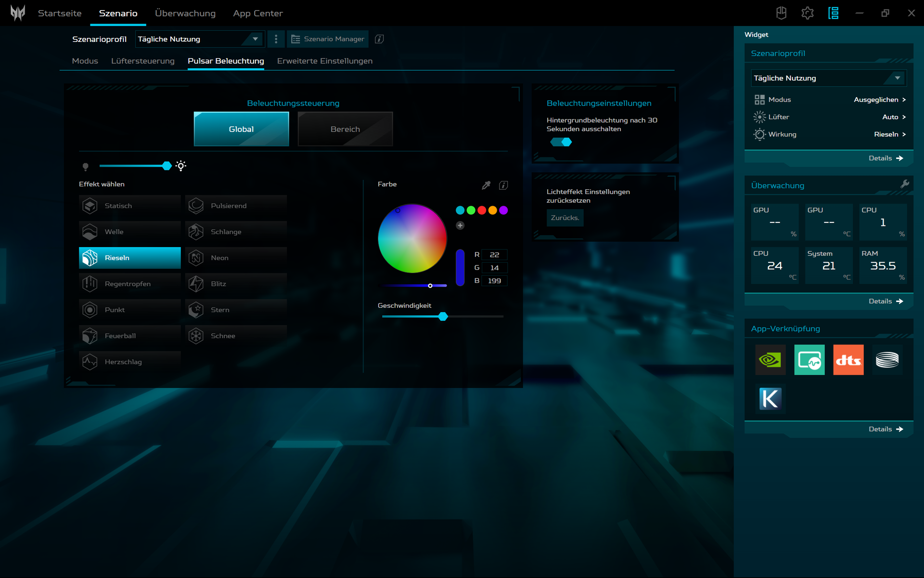Open settings gear in title bar
Image resolution: width=924 pixels, height=578 pixels.
pyautogui.click(x=807, y=13)
